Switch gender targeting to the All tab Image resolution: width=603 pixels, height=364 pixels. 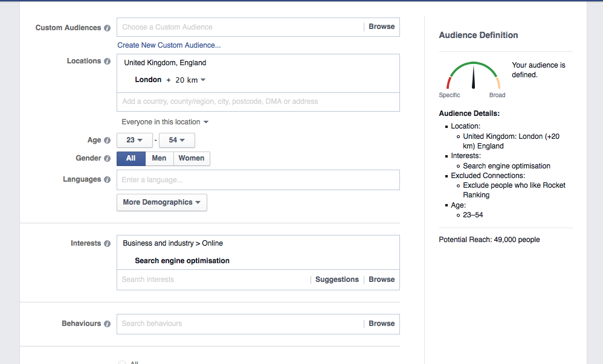coord(131,158)
